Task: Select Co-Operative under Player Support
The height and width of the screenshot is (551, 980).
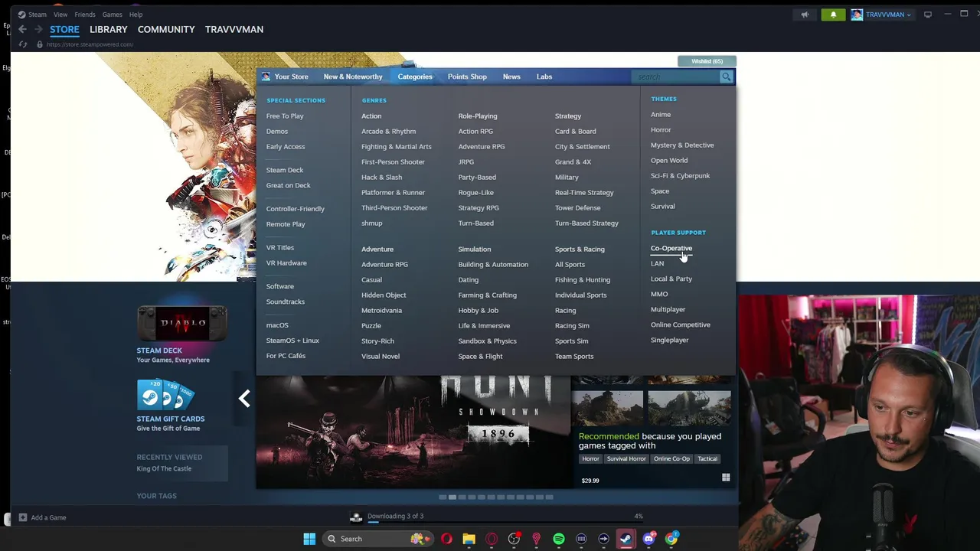Action: pos(671,248)
